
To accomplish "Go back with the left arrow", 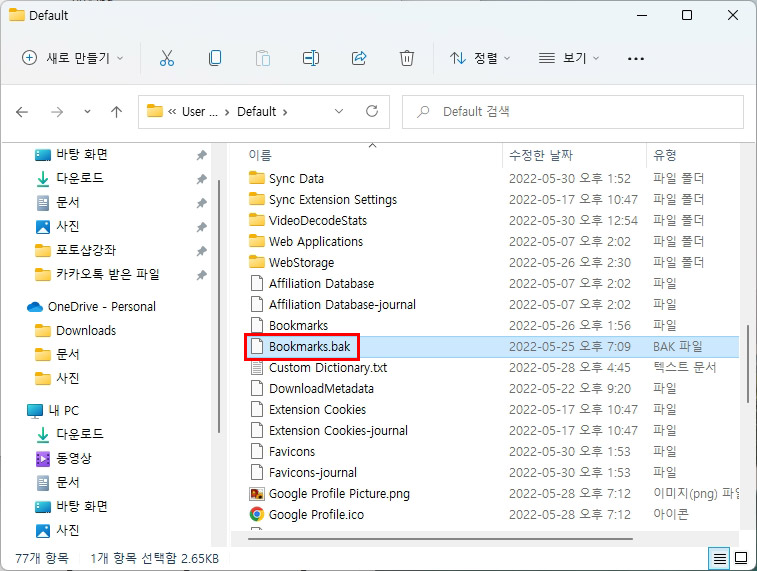I will tap(22, 112).
